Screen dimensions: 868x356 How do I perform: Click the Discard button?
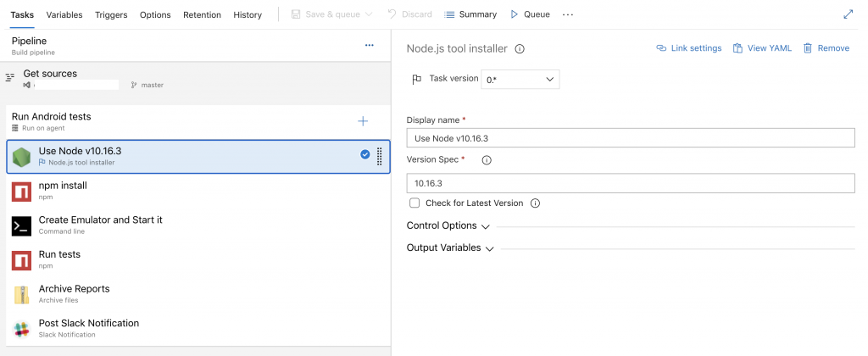pyautogui.click(x=409, y=14)
